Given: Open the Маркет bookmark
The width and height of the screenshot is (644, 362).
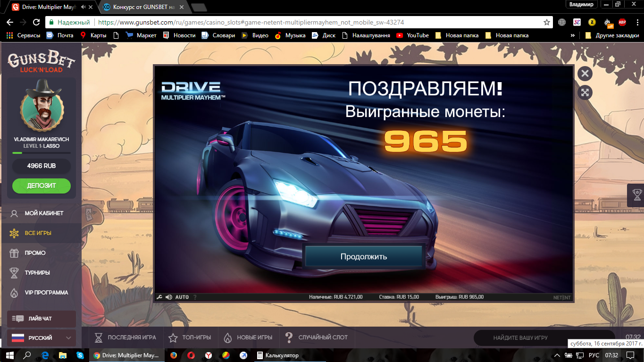Looking at the screenshot, I should click(141, 35).
